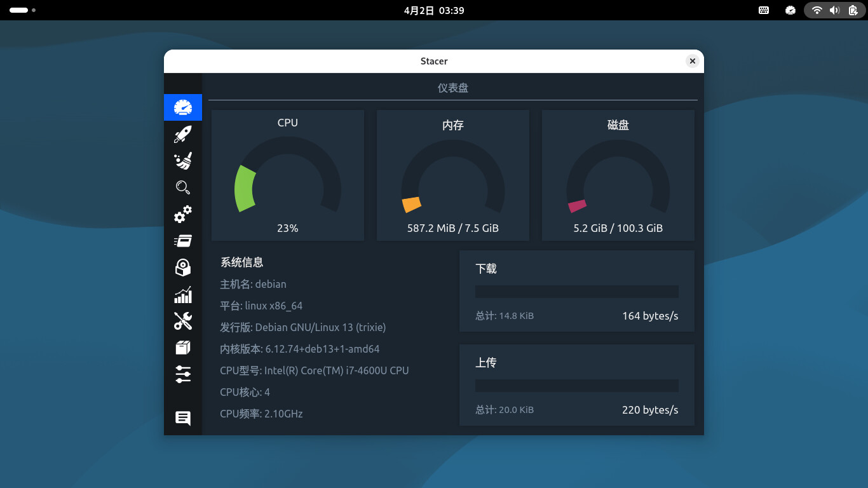Open the calendar from the 4月2日 03:39 clock
Viewport: 868px width, 488px height.
434,10
